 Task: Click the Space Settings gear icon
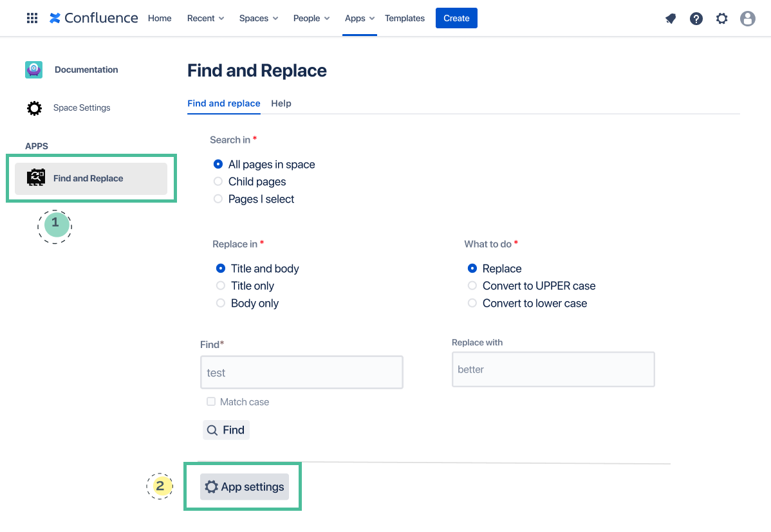(34, 108)
